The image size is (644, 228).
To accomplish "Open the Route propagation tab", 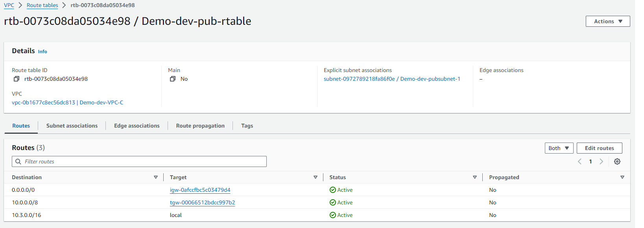I will 200,126.
